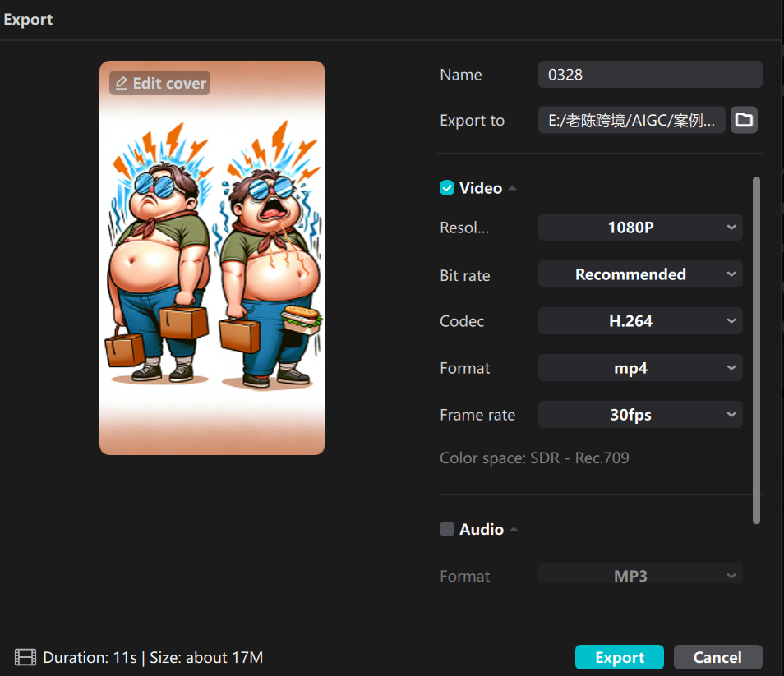Click the 'Export to' label
The width and height of the screenshot is (784, 676).
coord(472,121)
